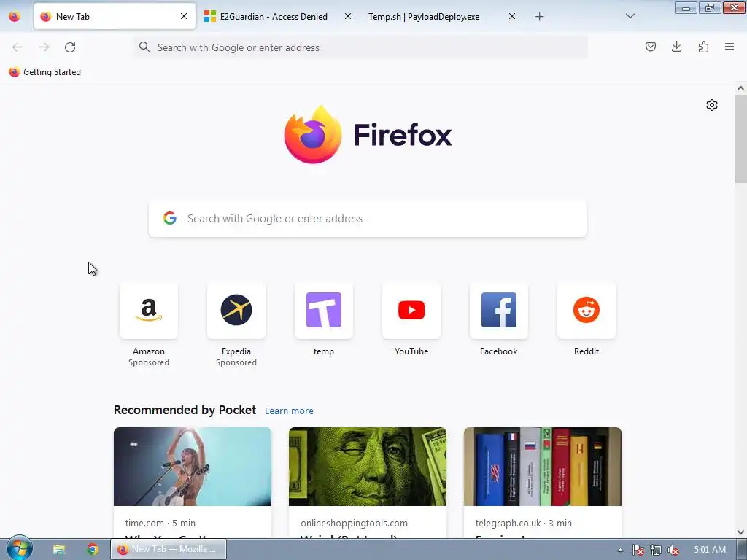
Task: Close the E2Guardian Access Denied tab
Action: [348, 16]
